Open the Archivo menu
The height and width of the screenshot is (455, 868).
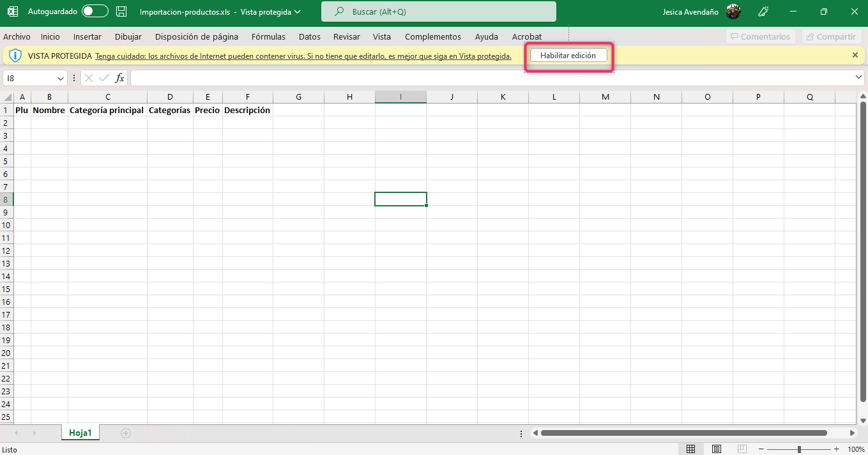click(17, 37)
